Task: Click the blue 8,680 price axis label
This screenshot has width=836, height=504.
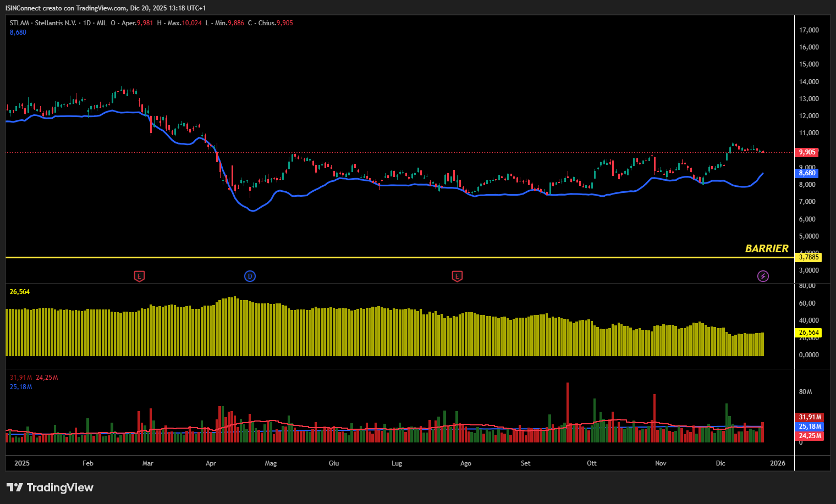Action: coord(807,173)
